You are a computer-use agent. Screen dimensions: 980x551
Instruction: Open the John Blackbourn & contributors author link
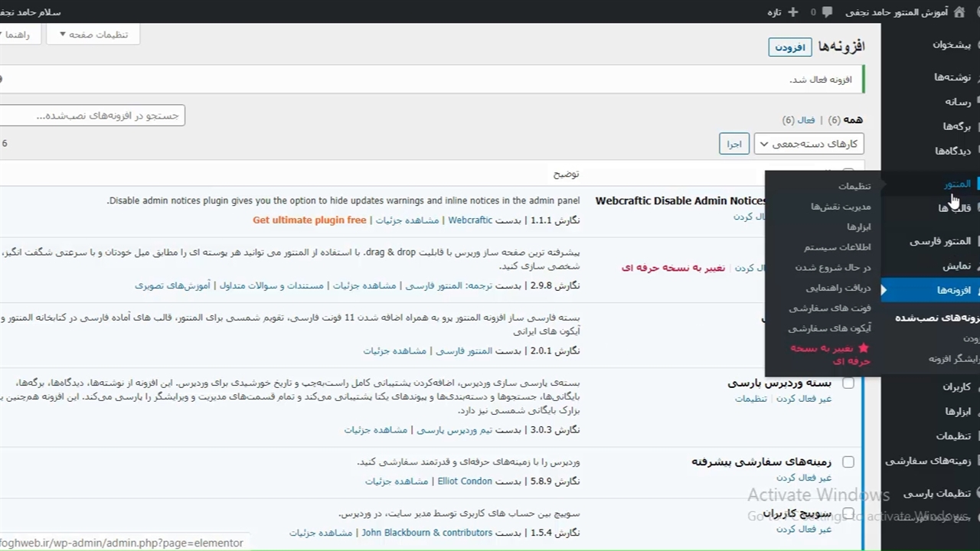(426, 533)
